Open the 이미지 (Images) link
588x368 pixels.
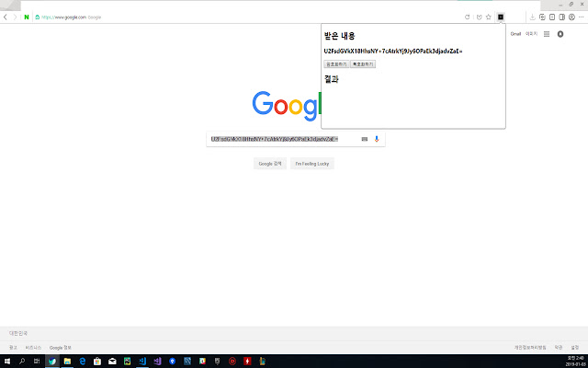pos(531,34)
